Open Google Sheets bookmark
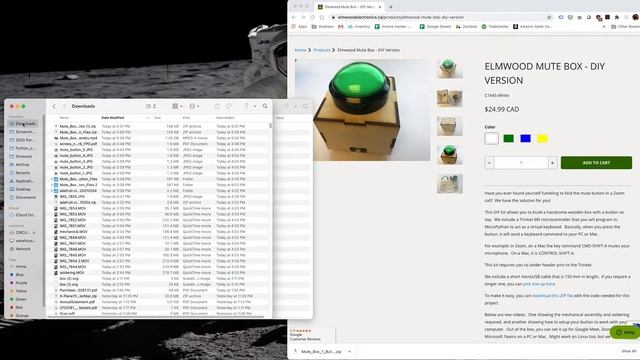The height and width of the screenshot is (360, 640). coord(435,27)
